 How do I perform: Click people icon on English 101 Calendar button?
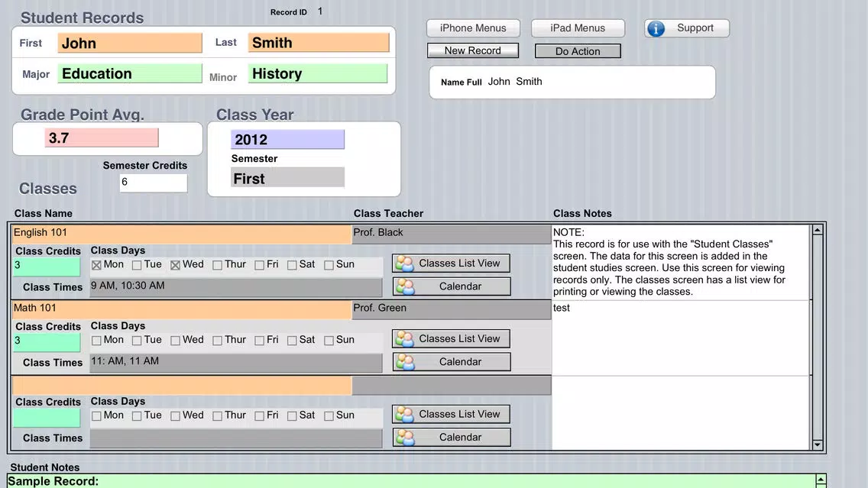coord(406,286)
